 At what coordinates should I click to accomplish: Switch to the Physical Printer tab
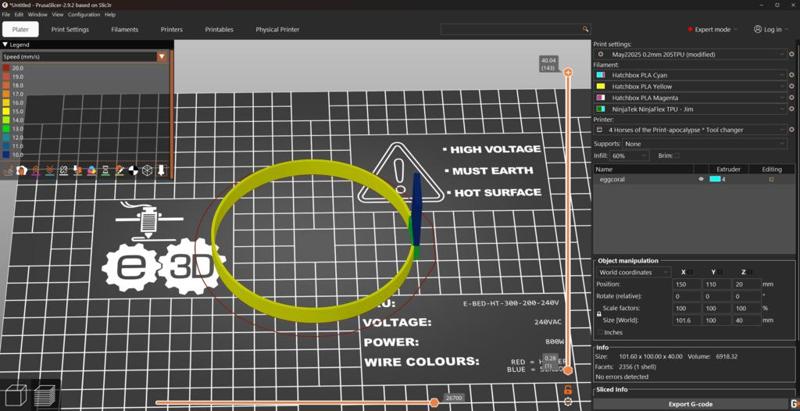[278, 30]
